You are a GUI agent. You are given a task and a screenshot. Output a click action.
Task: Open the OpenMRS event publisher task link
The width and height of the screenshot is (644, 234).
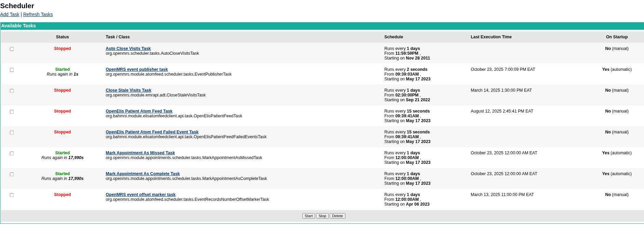137,69
